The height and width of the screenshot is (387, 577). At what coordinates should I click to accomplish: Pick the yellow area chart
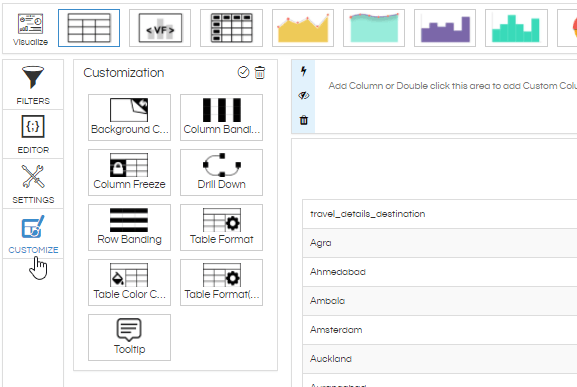pos(303,28)
